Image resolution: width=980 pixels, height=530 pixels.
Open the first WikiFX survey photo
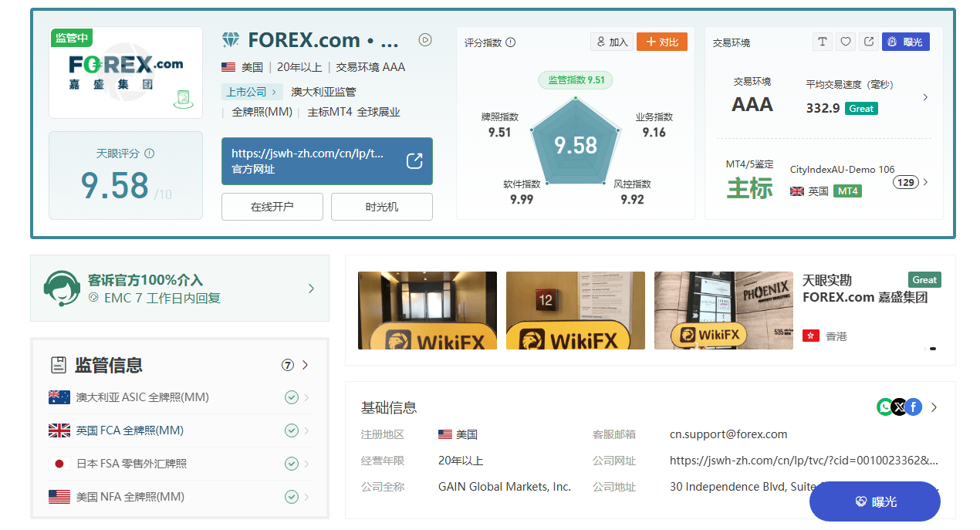(427, 310)
